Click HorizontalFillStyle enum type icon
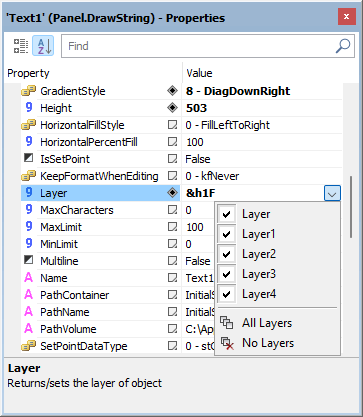 point(29,125)
